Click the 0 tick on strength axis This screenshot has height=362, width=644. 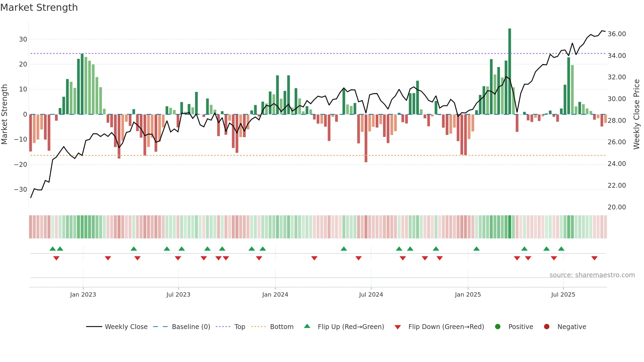pos(25,114)
